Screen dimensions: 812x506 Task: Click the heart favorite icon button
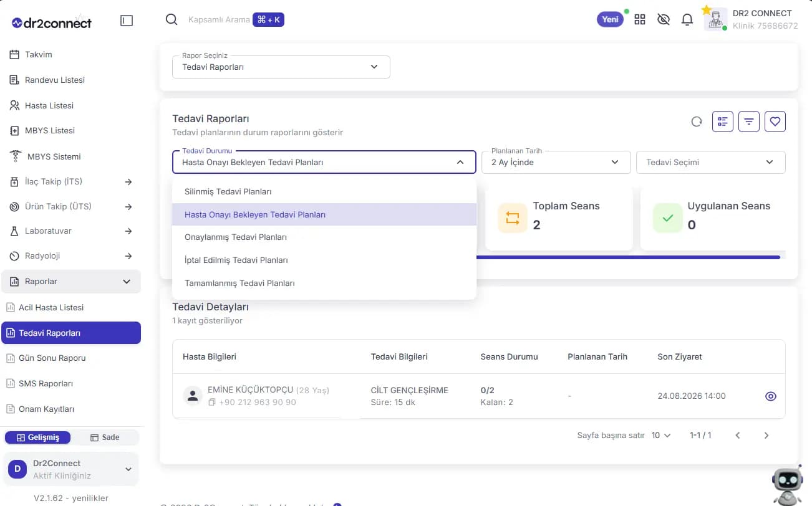point(775,122)
